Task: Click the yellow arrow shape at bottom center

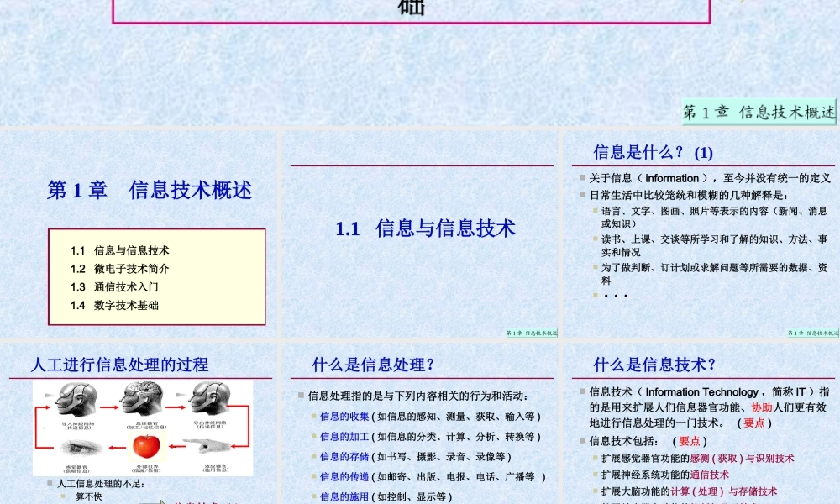Action: pyautogui.click(x=162, y=501)
